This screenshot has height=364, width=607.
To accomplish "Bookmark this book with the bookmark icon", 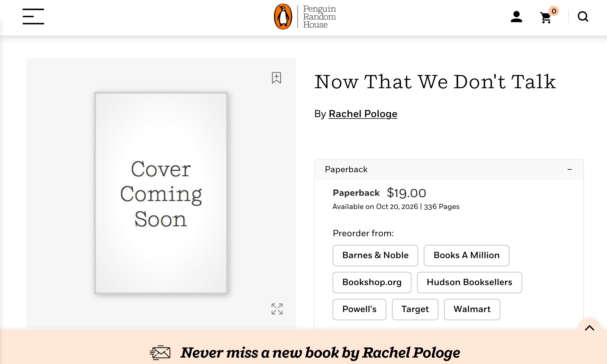I will (276, 78).
